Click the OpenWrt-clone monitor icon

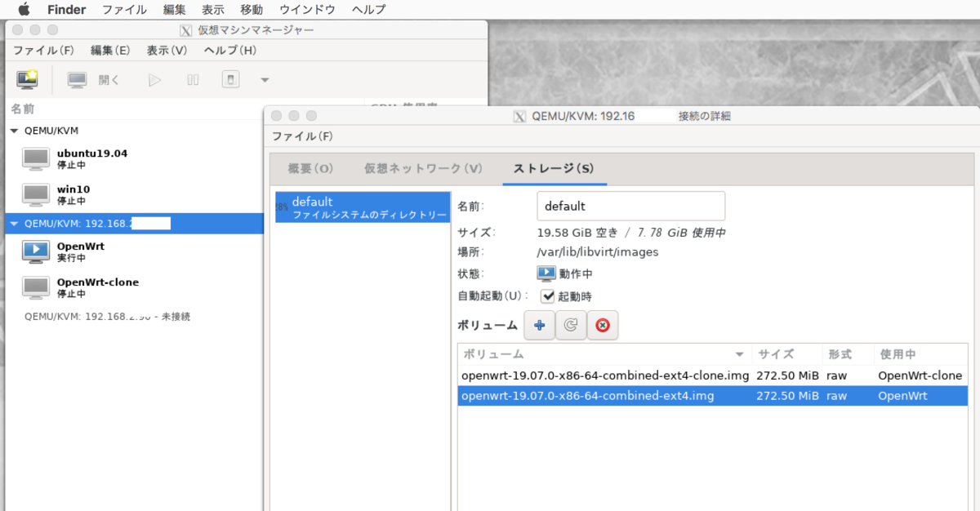coord(35,287)
